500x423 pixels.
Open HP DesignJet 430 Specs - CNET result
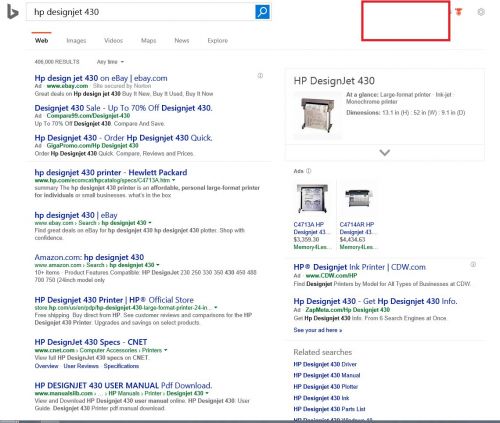pos(91,342)
